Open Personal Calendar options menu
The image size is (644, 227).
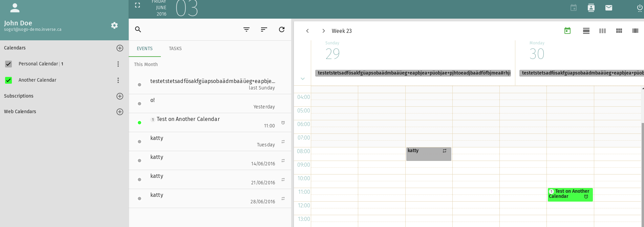pyautogui.click(x=118, y=64)
